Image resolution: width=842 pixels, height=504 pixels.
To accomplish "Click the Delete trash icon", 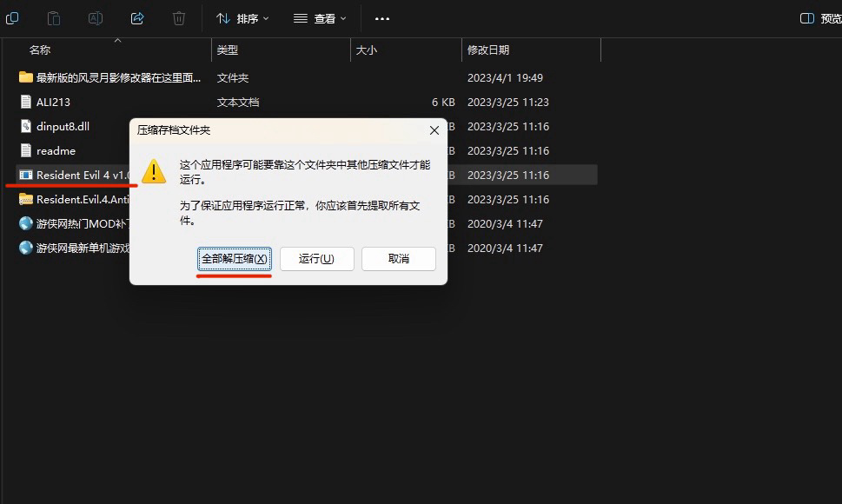I will coord(179,18).
